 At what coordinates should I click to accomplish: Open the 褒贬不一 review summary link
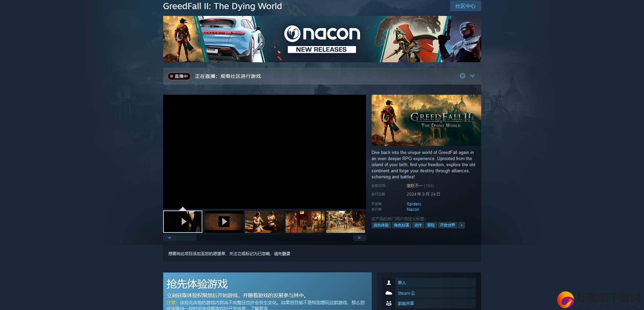click(x=415, y=186)
